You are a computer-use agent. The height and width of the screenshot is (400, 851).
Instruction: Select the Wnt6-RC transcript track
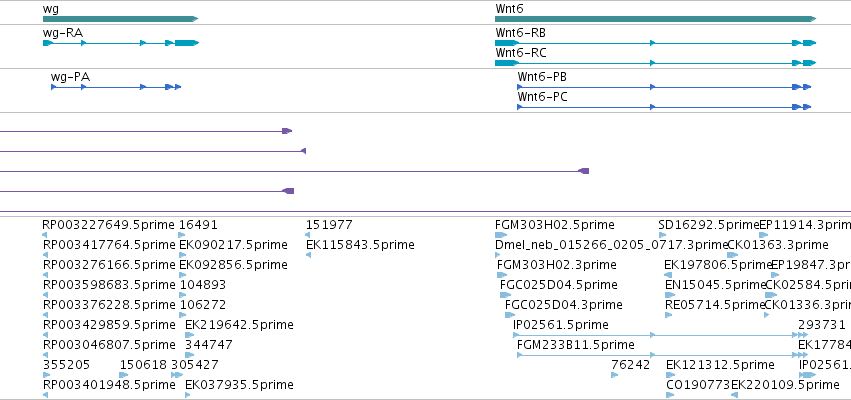(656, 63)
